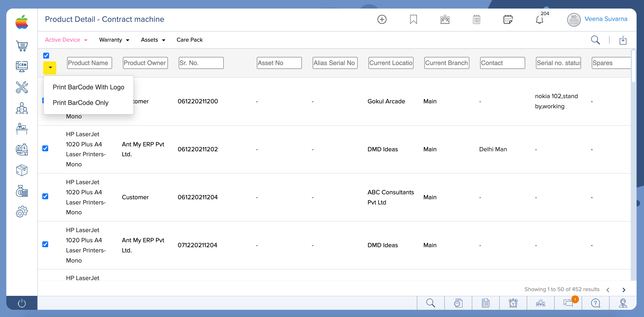The height and width of the screenshot is (317, 644).
Task: Click the Delhi Man contact cell
Action: tap(493, 149)
